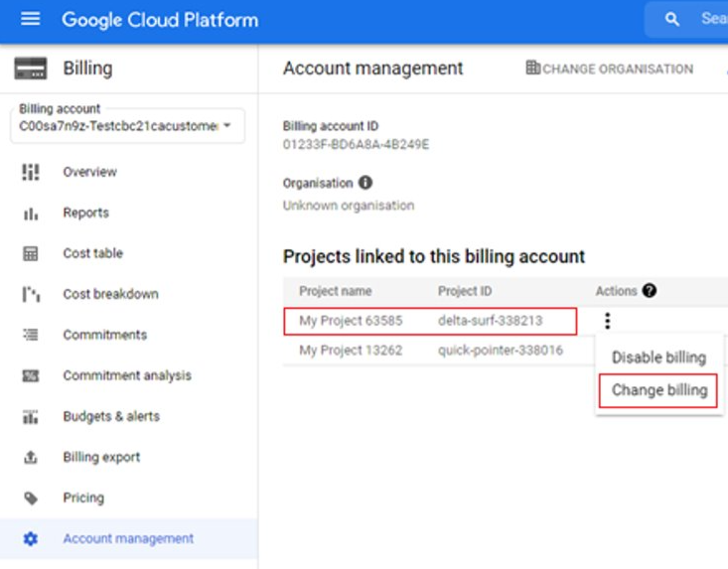Open Budgets & alerts section

110,416
